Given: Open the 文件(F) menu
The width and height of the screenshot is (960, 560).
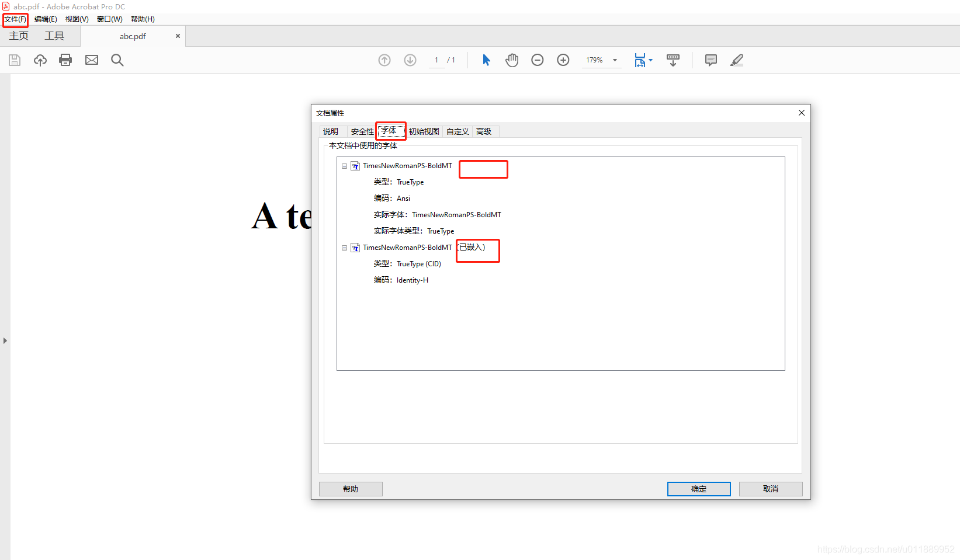Looking at the screenshot, I should point(15,19).
